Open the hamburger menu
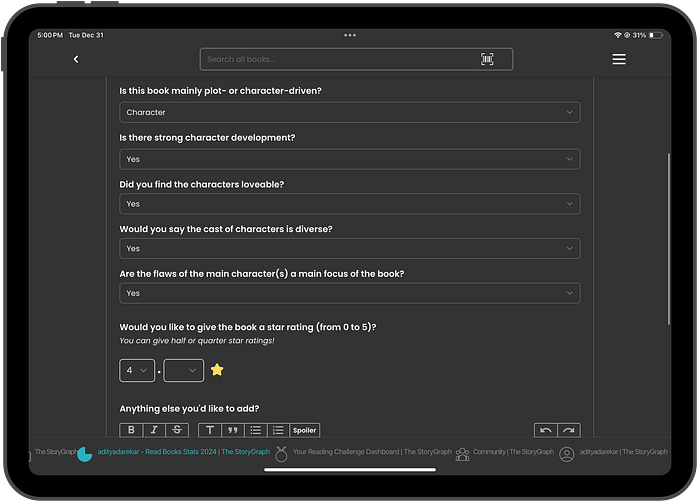 pyautogui.click(x=619, y=59)
